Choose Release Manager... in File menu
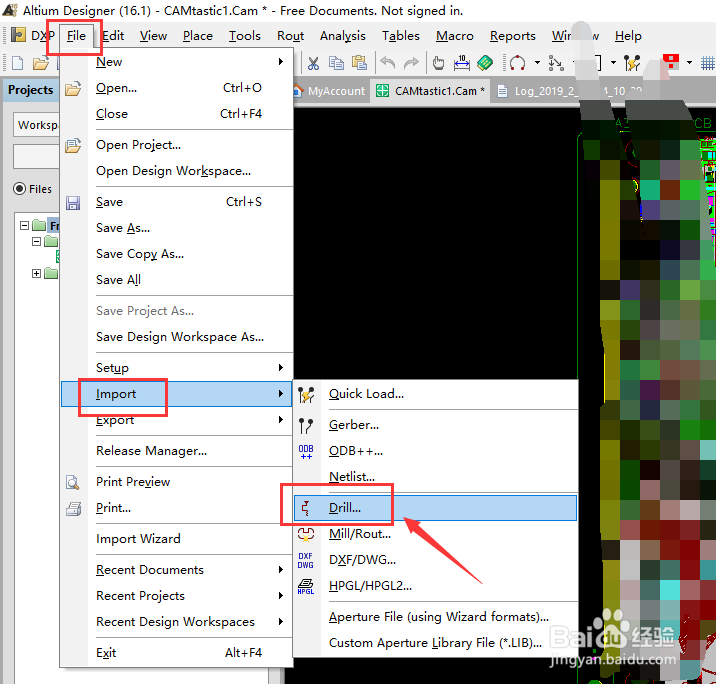The width and height of the screenshot is (716, 684). (x=177, y=451)
